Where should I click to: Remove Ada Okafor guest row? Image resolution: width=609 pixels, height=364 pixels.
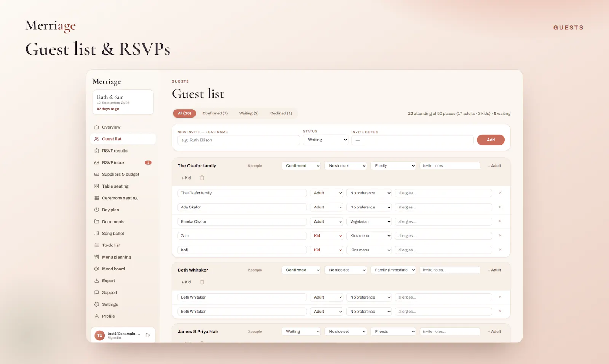(500, 207)
